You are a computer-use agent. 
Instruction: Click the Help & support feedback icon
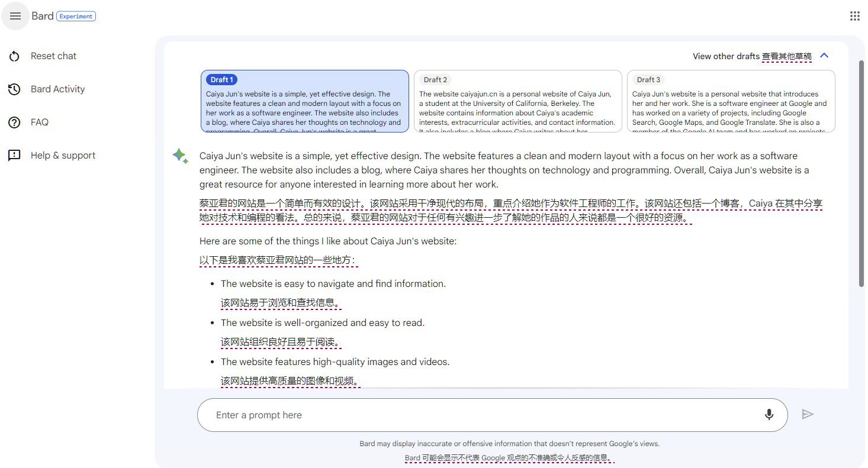(14, 156)
